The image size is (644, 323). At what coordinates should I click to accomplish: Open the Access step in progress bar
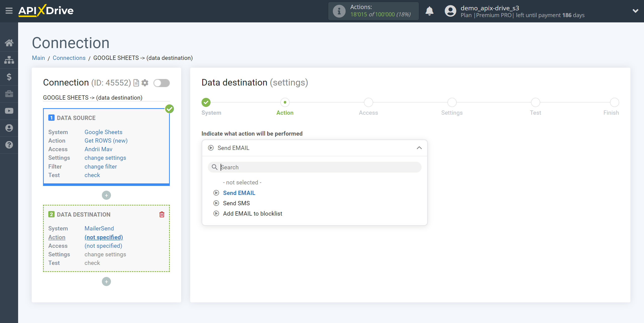click(368, 103)
